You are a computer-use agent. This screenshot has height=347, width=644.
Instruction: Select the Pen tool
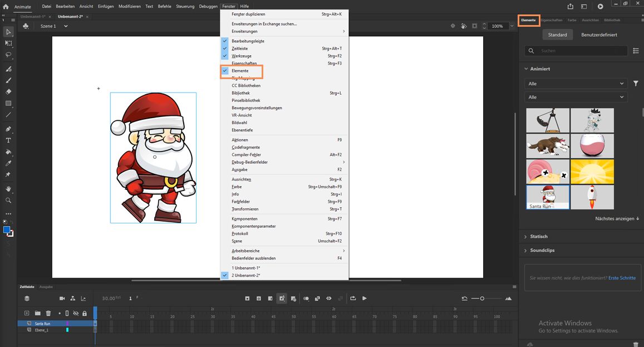coord(8,129)
